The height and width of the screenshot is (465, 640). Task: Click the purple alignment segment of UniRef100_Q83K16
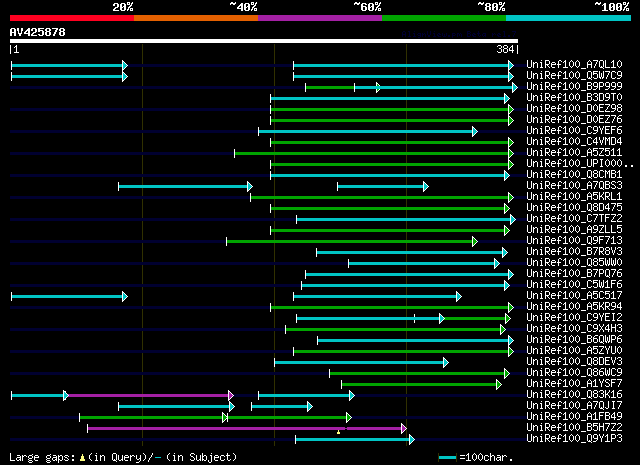tap(149, 395)
